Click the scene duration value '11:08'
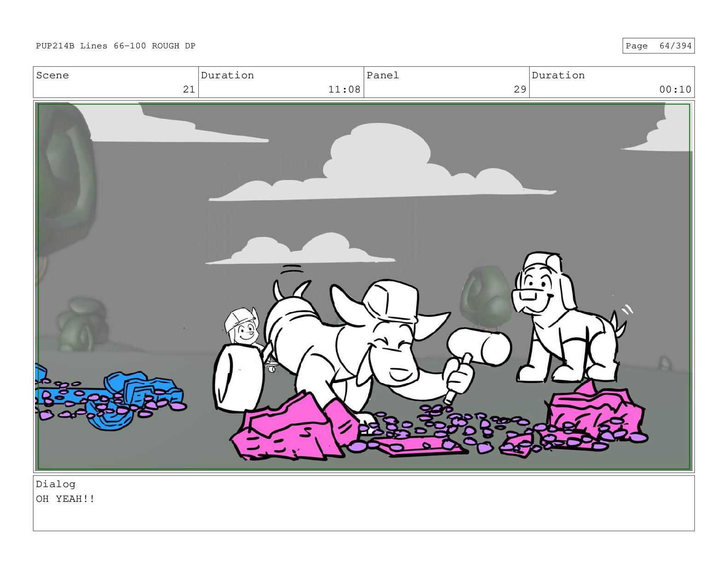 click(344, 89)
